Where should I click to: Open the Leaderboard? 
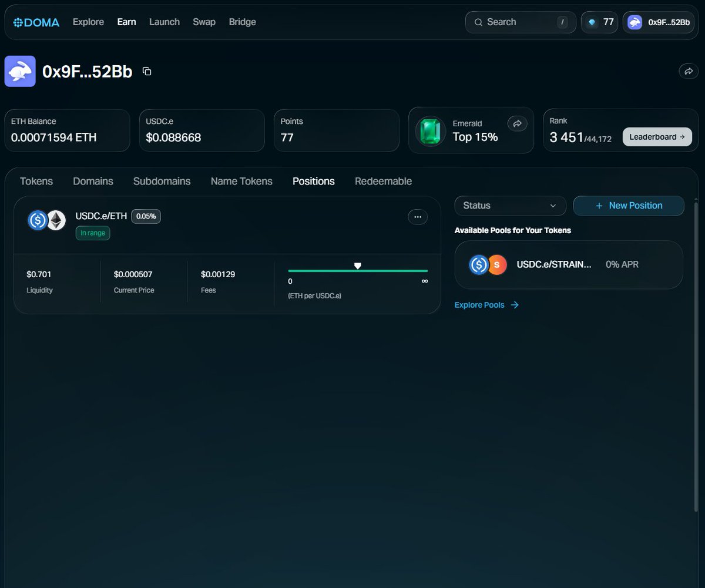(657, 137)
